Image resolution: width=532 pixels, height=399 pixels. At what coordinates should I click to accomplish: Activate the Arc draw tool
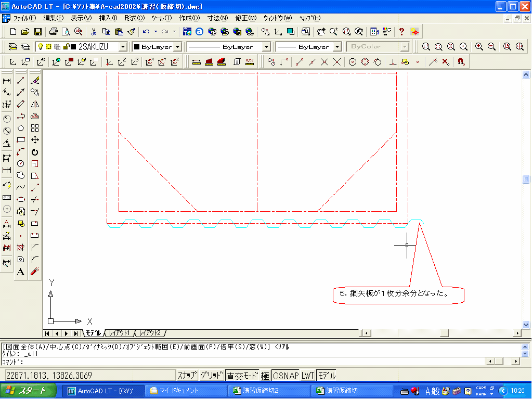[x=21, y=152]
